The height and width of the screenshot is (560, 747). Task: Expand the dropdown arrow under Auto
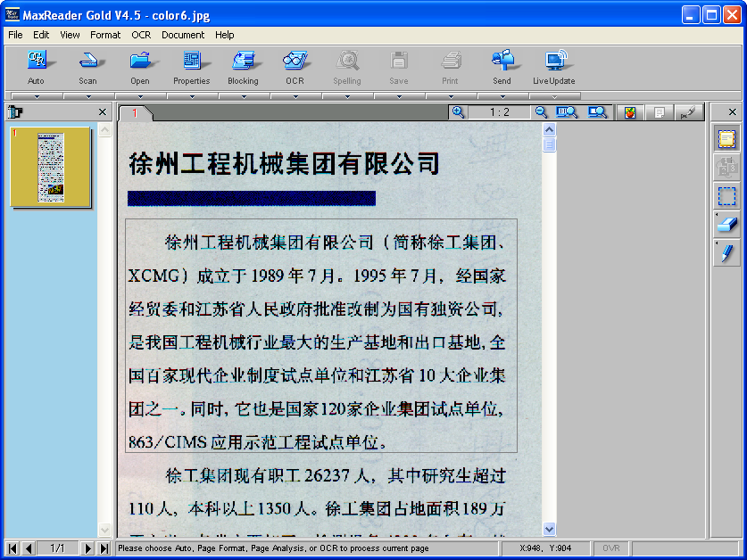tap(37, 96)
